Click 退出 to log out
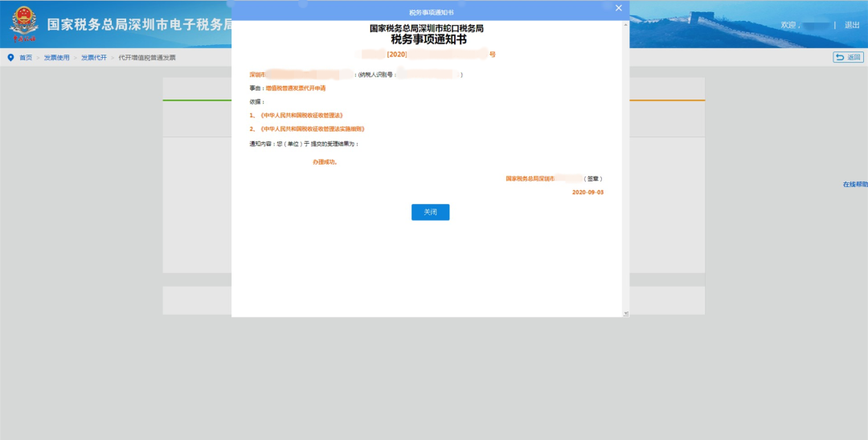This screenshot has width=868, height=440. pyautogui.click(x=852, y=25)
